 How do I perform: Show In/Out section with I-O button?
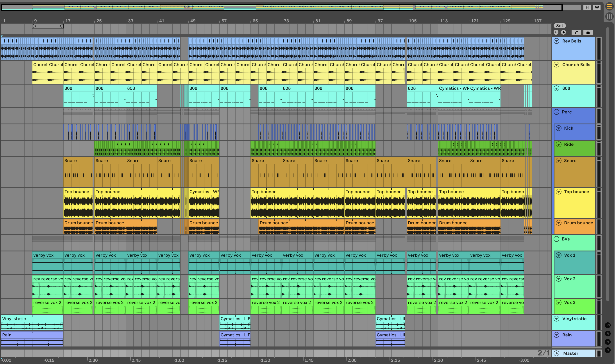pos(608,325)
